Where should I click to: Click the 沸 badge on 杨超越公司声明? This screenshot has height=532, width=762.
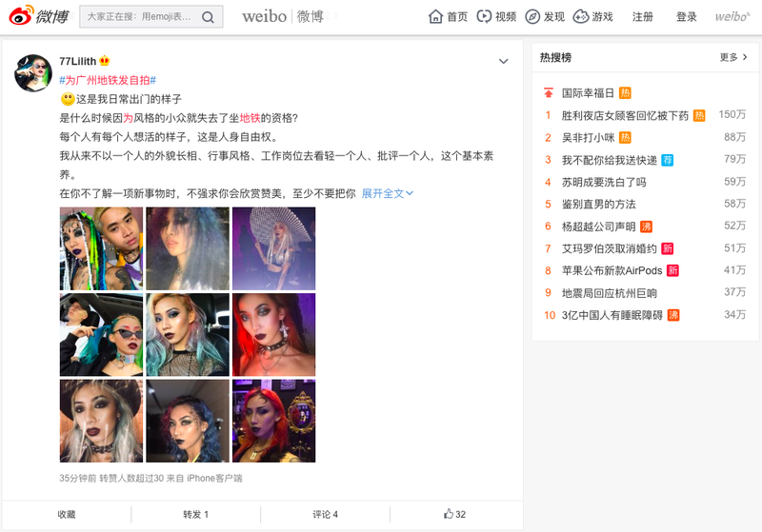point(646,227)
